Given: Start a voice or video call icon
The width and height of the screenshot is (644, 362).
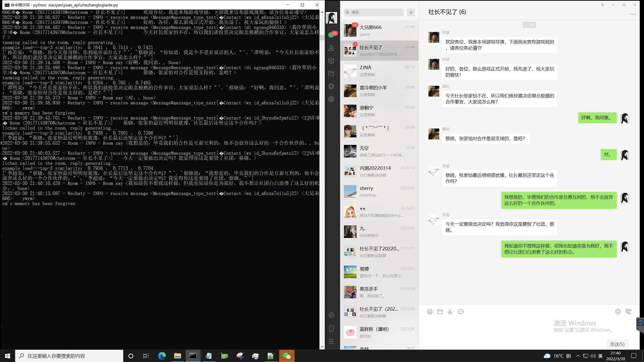Looking at the screenshot, I should pyautogui.click(x=629, y=312).
